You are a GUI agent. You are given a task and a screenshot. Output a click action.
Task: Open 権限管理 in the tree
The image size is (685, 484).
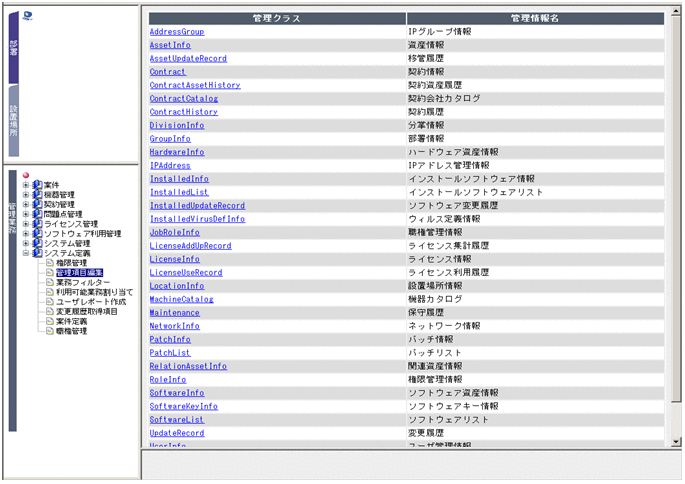coord(72,263)
